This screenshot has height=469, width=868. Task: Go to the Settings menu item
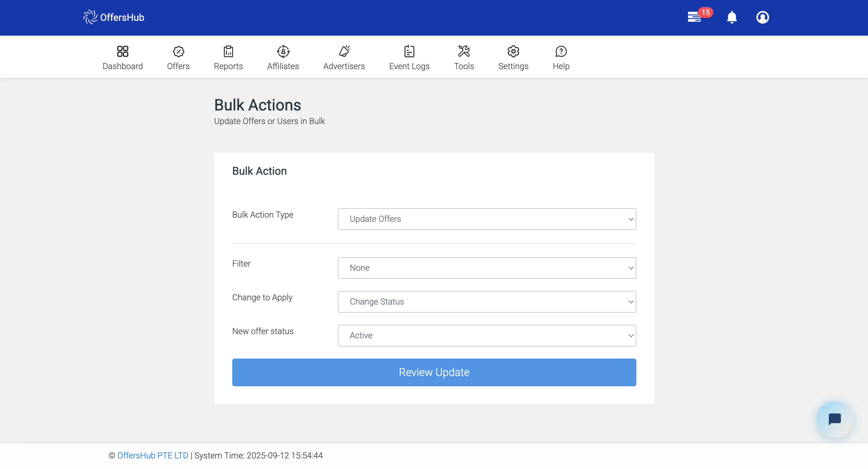pyautogui.click(x=513, y=58)
